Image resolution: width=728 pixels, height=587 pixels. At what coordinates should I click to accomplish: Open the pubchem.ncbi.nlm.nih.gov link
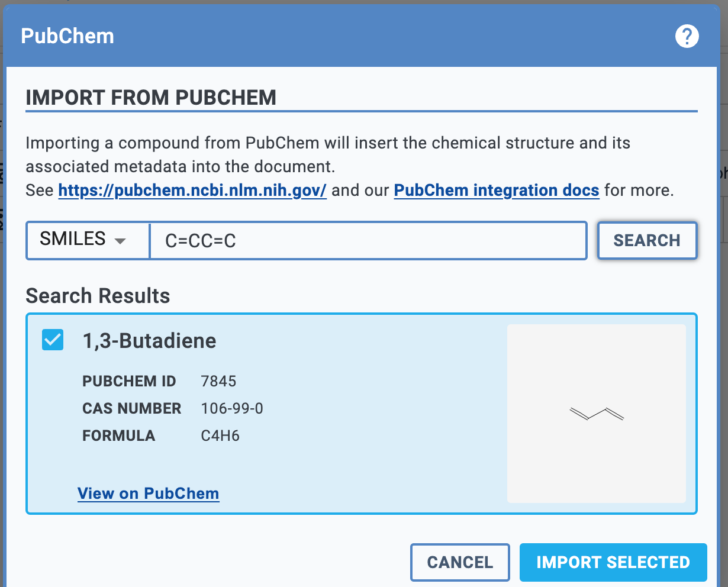point(192,191)
